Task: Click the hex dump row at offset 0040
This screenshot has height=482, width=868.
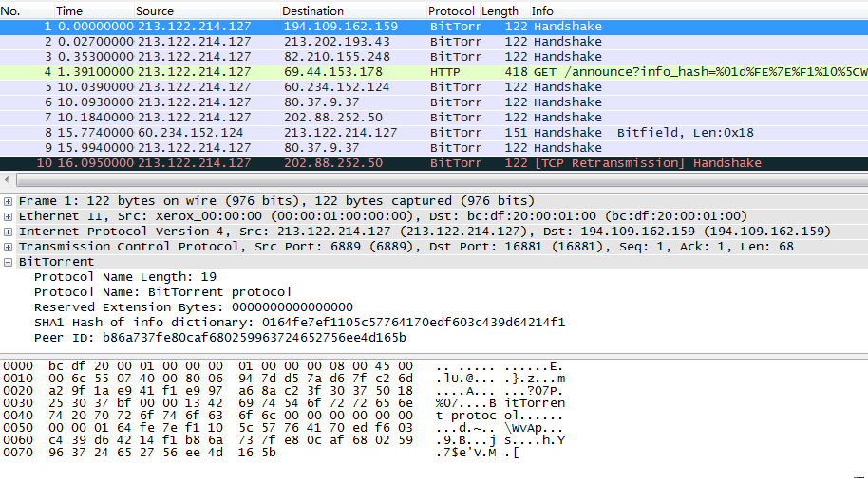Action: click(x=282, y=416)
